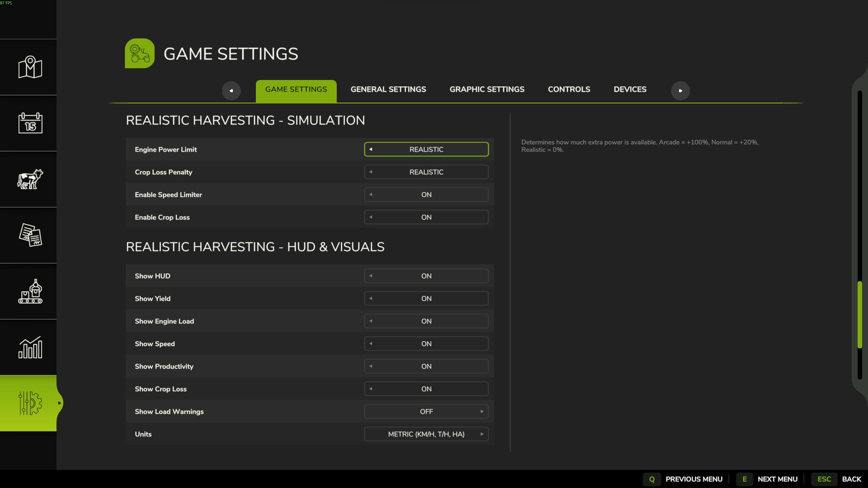Click the left arrow before GAME SETTINGS tabs
Image resolution: width=868 pixels, height=488 pixels.
tap(231, 90)
